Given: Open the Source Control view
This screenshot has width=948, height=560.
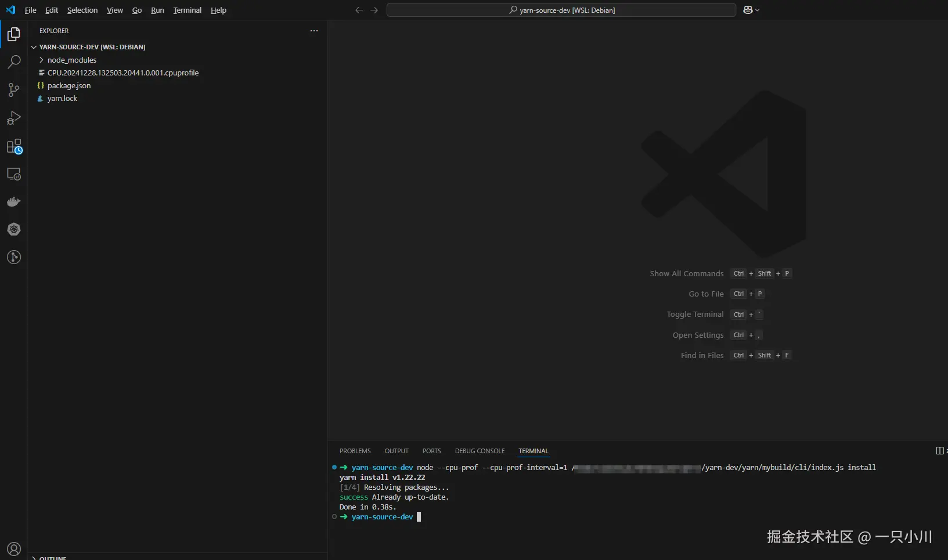Looking at the screenshot, I should [x=14, y=90].
